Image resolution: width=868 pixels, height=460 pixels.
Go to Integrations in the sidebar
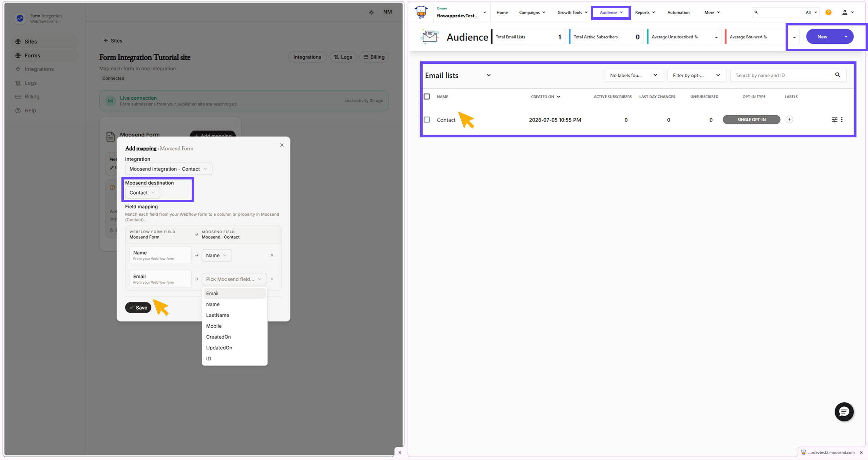point(45,69)
